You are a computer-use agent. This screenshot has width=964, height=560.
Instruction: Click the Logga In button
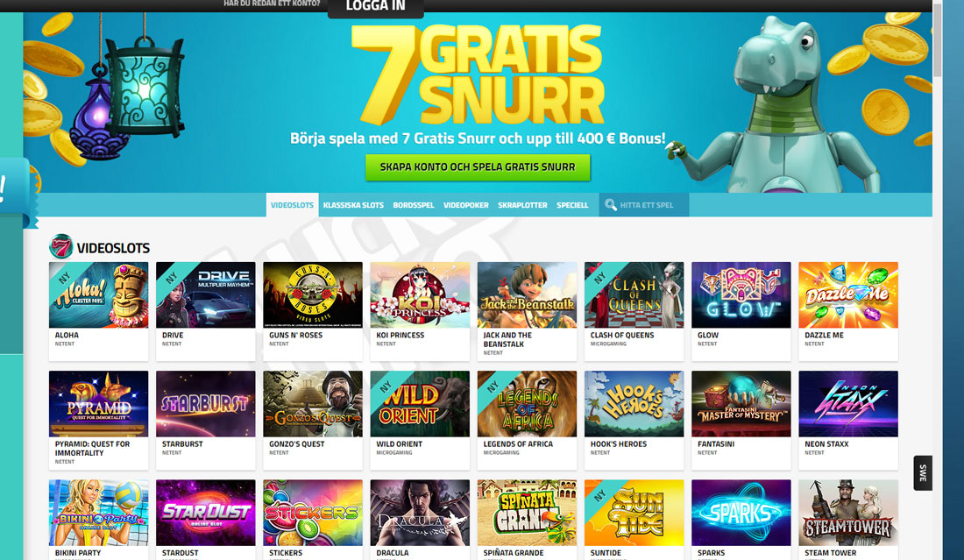click(376, 7)
